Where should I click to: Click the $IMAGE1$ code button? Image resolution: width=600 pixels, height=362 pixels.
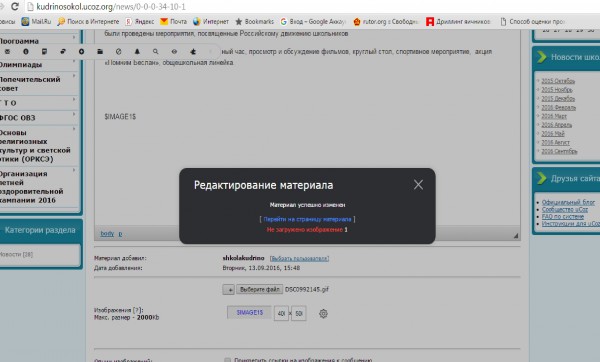[x=249, y=313]
